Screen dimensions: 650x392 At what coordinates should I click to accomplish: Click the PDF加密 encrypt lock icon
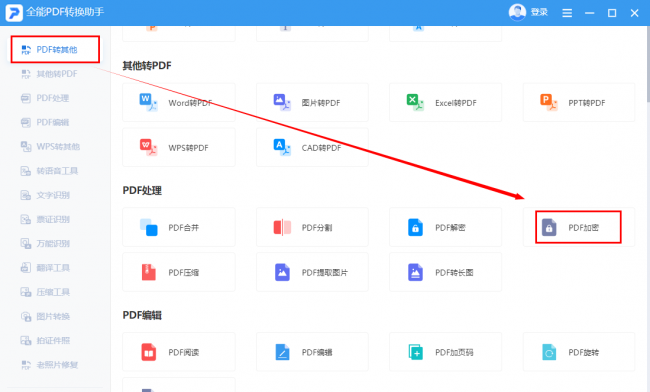549,227
